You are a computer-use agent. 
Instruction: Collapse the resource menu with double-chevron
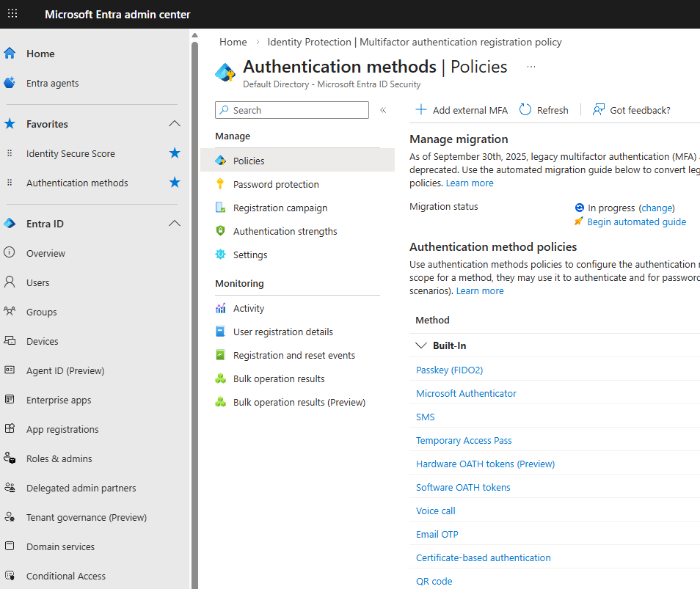[x=382, y=110]
